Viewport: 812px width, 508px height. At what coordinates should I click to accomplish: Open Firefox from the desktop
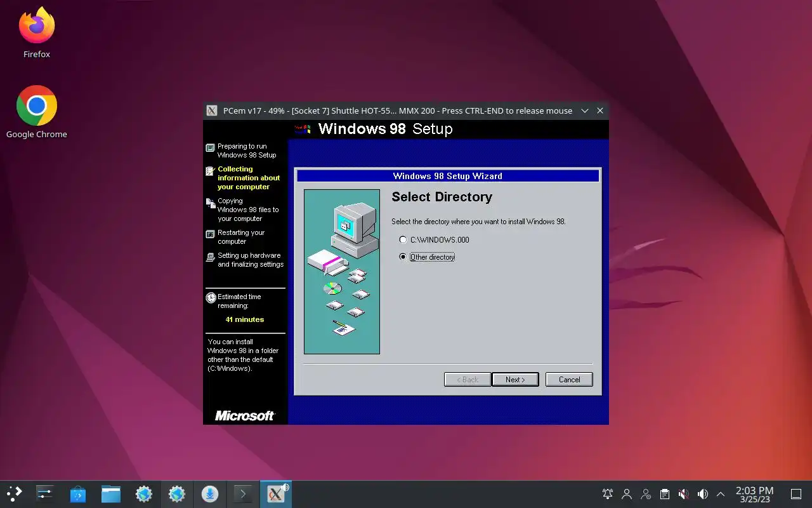pos(37,33)
